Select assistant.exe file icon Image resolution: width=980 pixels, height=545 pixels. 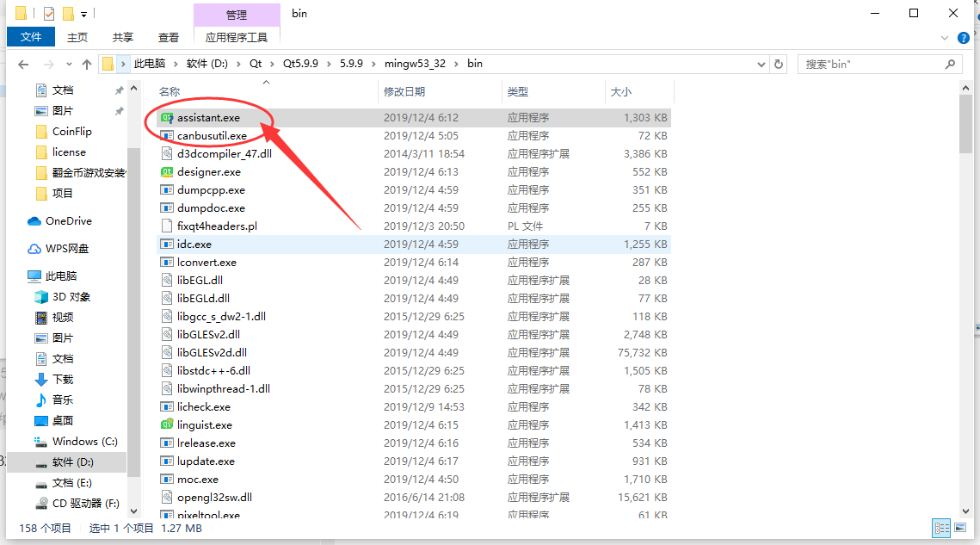pyautogui.click(x=167, y=118)
